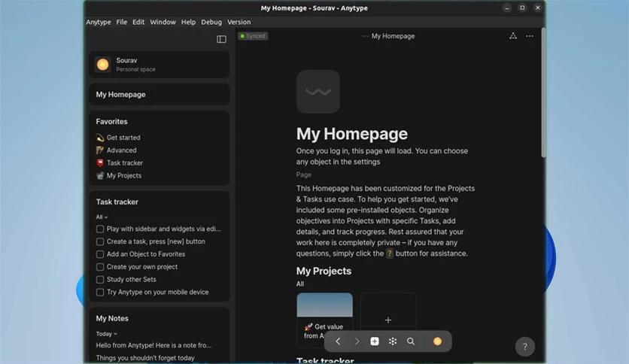This screenshot has height=364, width=629.
Task: Click the My Homepage wave icon tile
Action: pos(318,92)
